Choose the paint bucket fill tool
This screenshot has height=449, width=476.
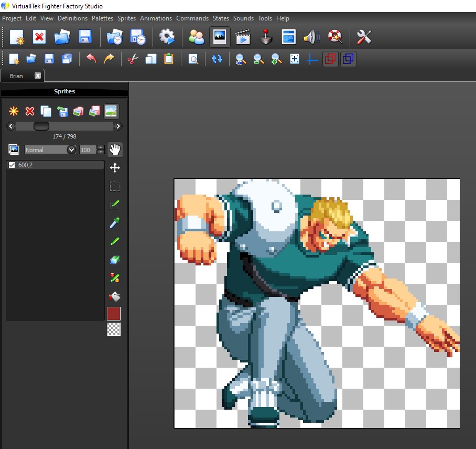click(114, 296)
